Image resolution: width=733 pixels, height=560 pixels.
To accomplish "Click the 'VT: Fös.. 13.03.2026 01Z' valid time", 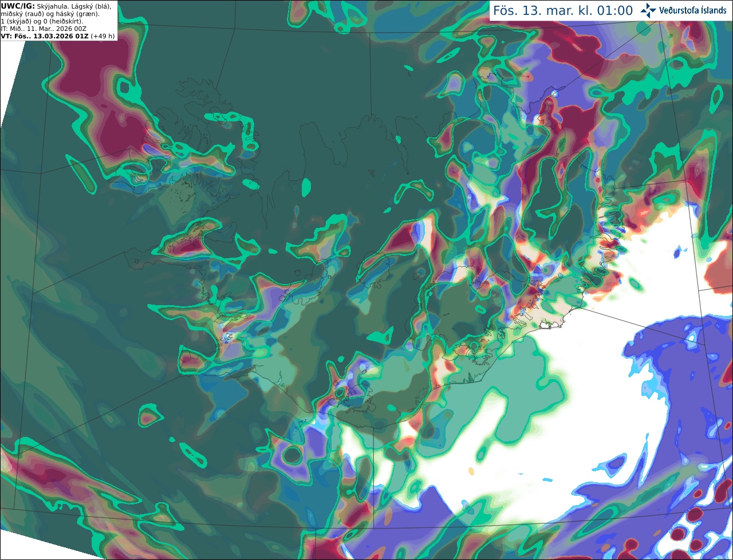I will 44,36.
